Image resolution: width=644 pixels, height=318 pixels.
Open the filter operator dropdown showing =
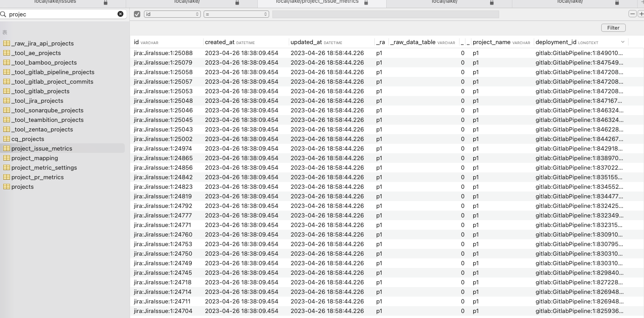pos(236,14)
